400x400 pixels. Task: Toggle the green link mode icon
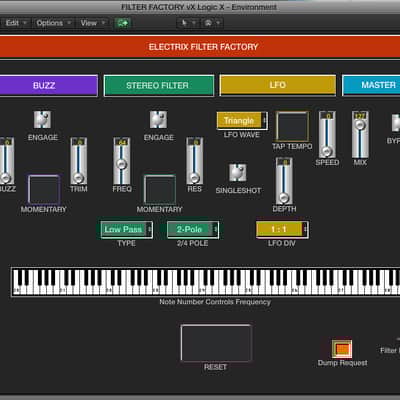tap(122, 23)
